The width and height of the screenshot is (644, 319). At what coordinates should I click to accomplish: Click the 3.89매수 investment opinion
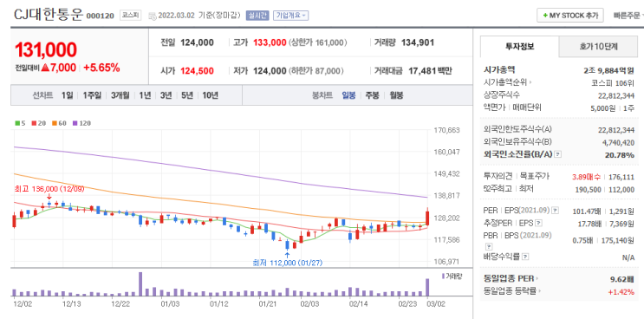click(x=586, y=177)
